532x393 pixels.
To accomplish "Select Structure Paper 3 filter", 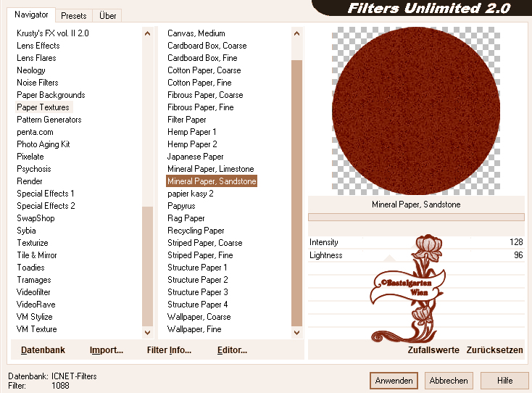I will pos(198,292).
